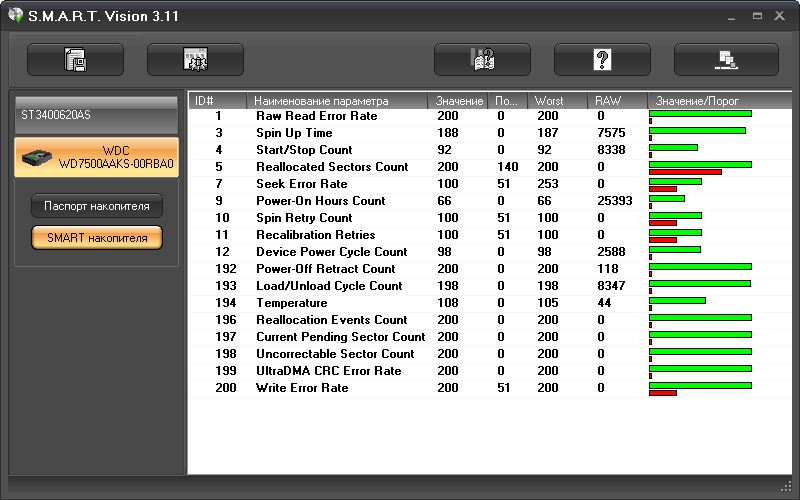The height and width of the screenshot is (500, 800).
Task: Select the Start/Stop Count row
Action: (x=490, y=150)
